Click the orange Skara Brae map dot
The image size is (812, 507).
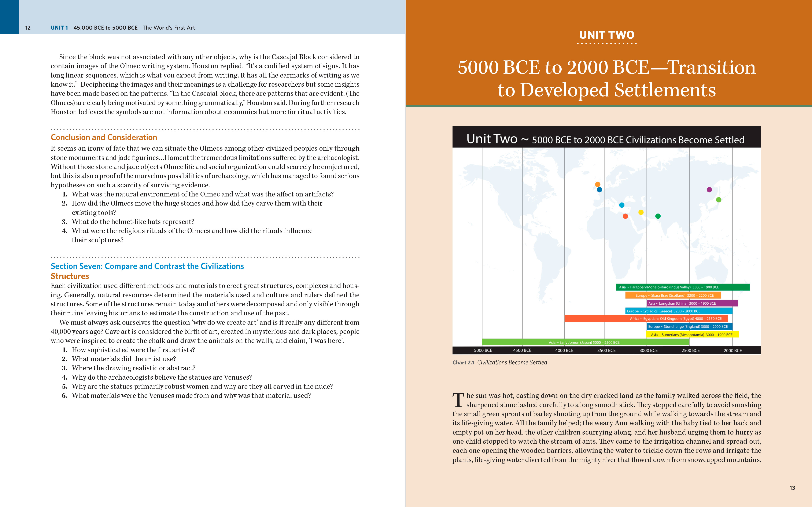click(598, 184)
